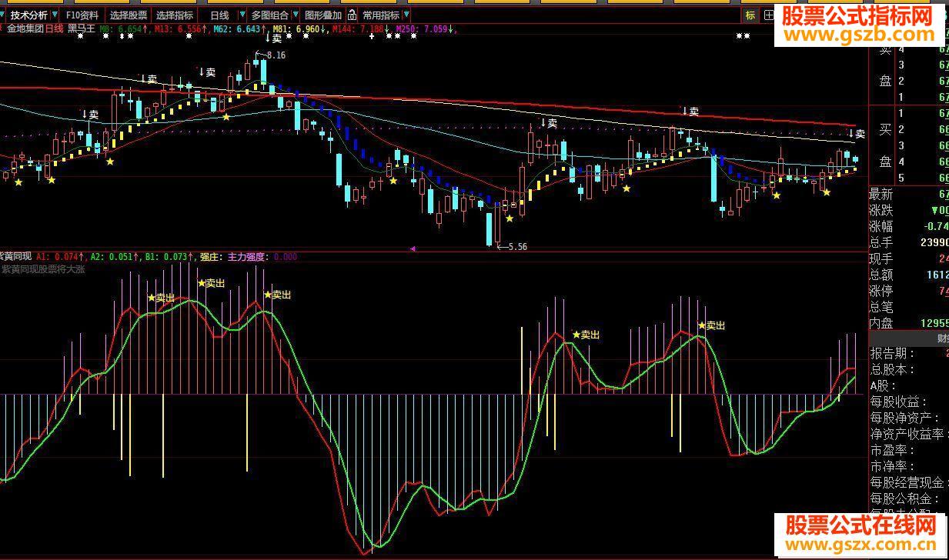
Task: Click the 现手 row in the quote panel
Action: pyautogui.click(x=909, y=258)
